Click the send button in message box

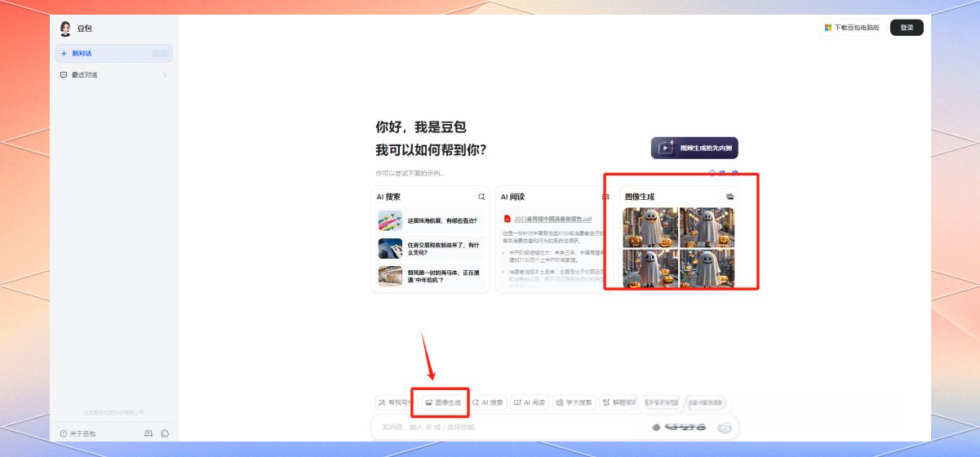tap(725, 428)
